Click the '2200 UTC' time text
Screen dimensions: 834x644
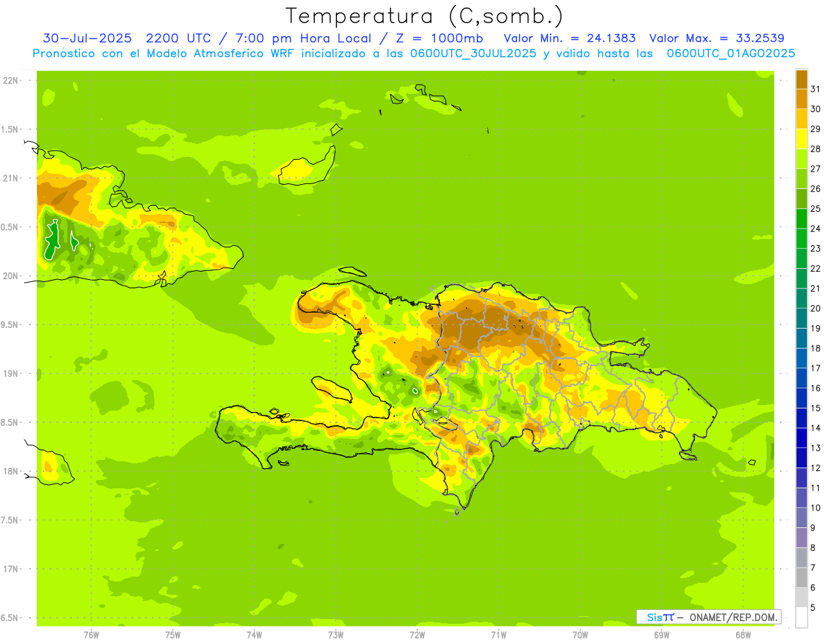click(x=179, y=38)
